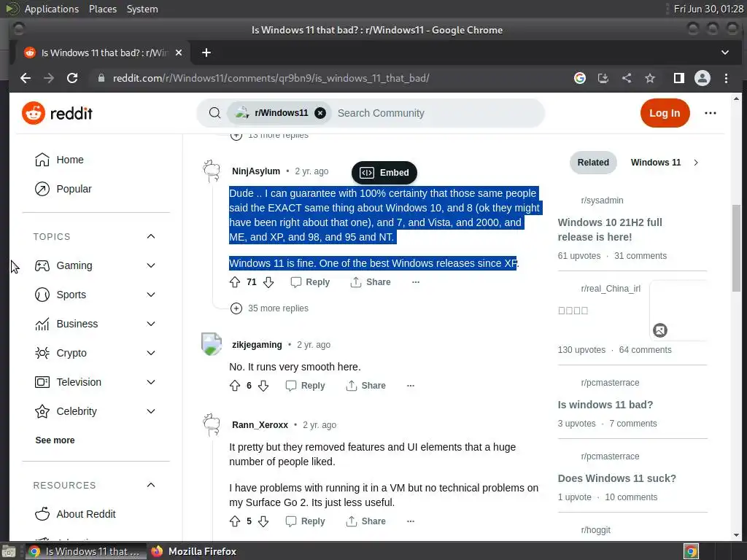Open the Reddit header three-dot menu
This screenshot has width=747, height=560.
710,113
